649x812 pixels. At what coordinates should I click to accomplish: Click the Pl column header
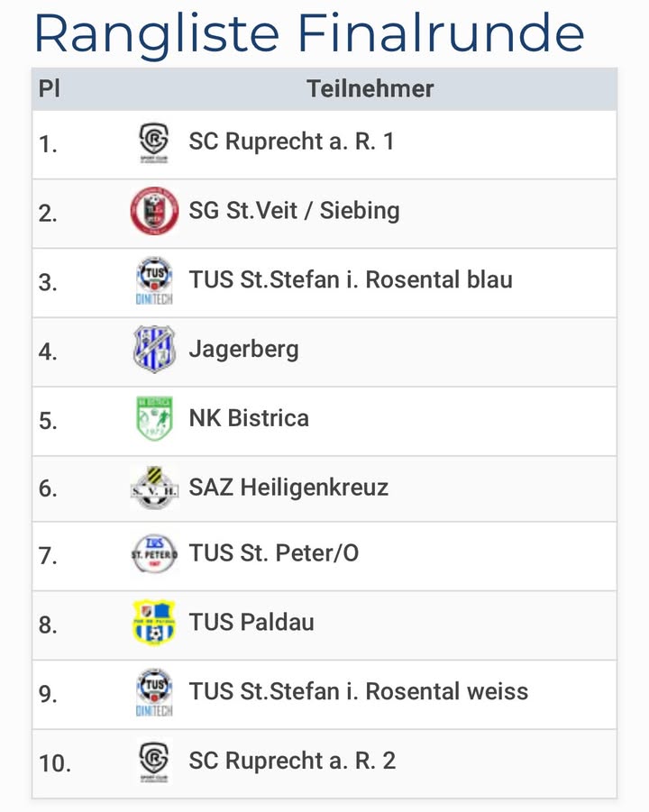pyautogui.click(x=49, y=89)
